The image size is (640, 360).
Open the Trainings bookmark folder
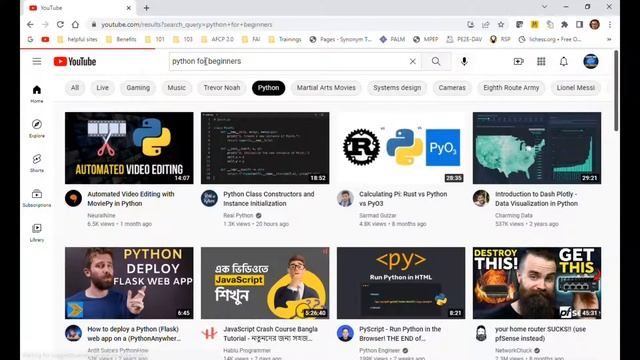(285, 40)
